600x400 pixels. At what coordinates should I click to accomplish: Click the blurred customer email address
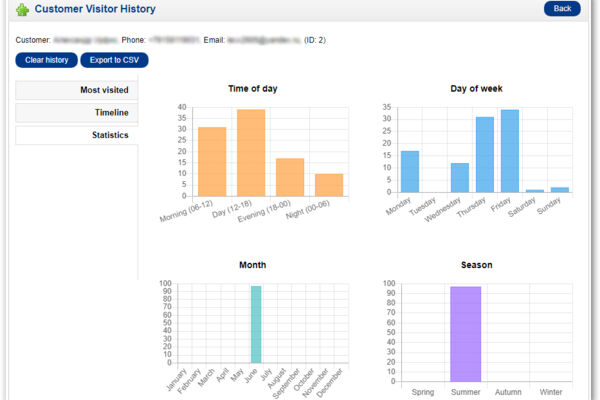click(264, 40)
